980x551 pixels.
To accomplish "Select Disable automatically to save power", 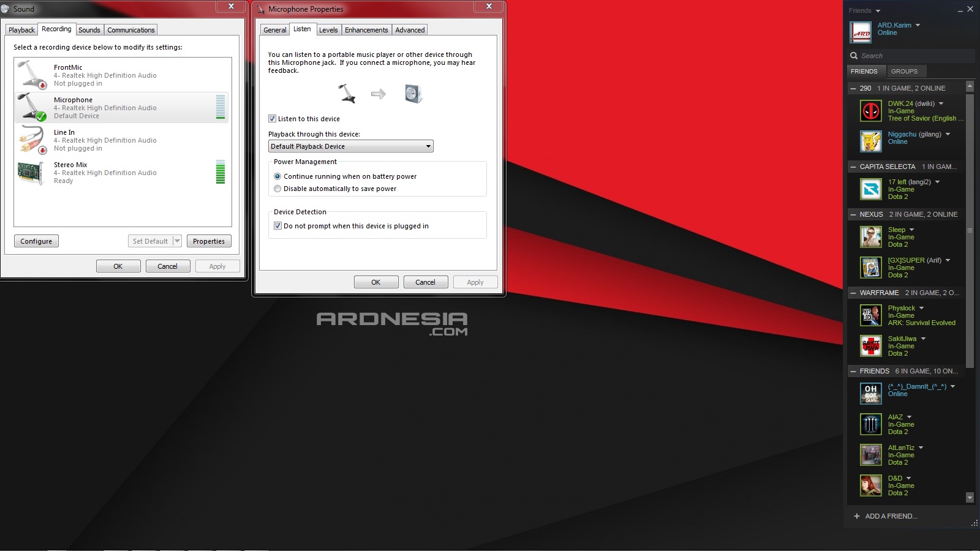I will coord(277,189).
